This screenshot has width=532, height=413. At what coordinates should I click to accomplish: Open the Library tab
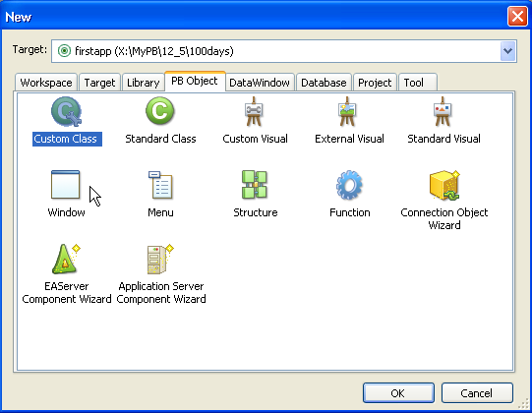pyautogui.click(x=143, y=83)
